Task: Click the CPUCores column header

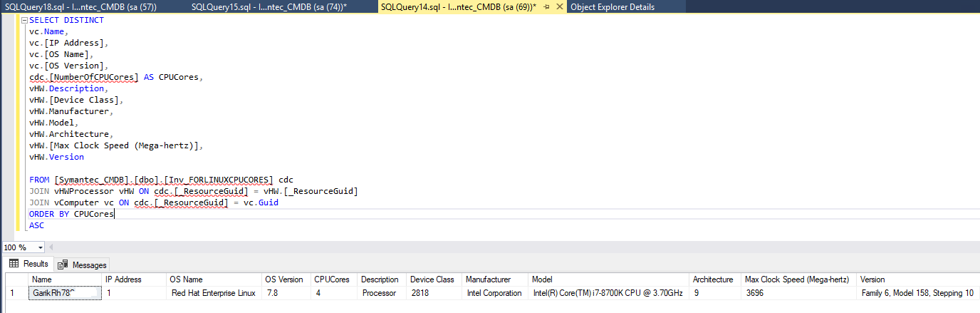Action: pyautogui.click(x=334, y=279)
